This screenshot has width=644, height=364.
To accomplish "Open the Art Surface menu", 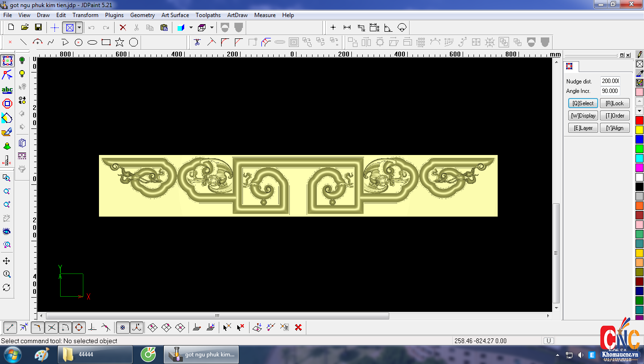I will pos(175,15).
